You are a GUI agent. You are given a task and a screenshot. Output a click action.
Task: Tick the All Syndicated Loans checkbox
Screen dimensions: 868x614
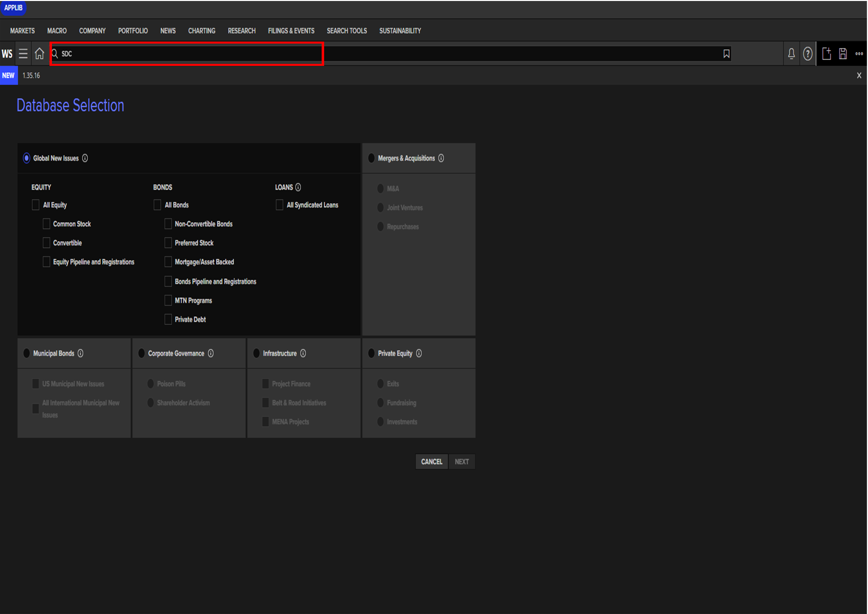(x=280, y=205)
